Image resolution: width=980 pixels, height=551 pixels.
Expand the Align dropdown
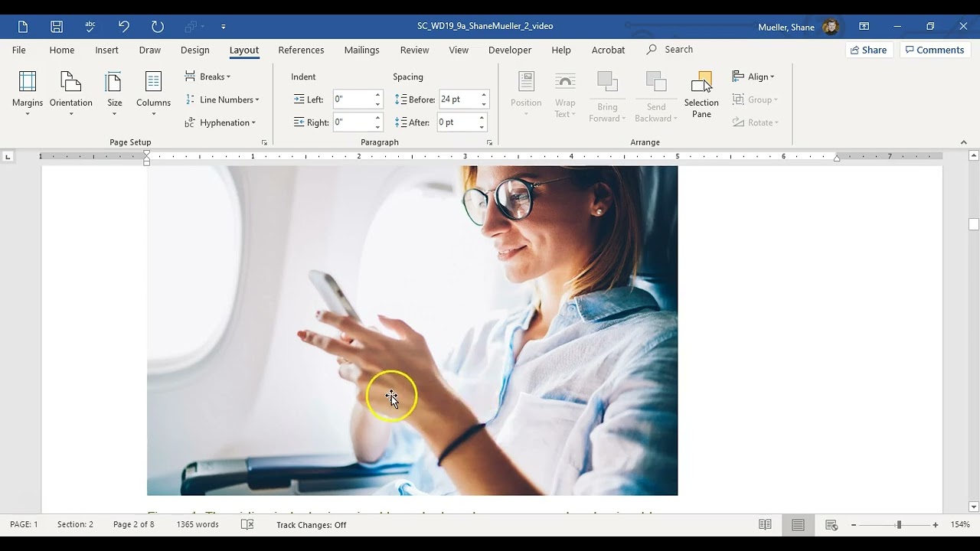pyautogui.click(x=753, y=77)
